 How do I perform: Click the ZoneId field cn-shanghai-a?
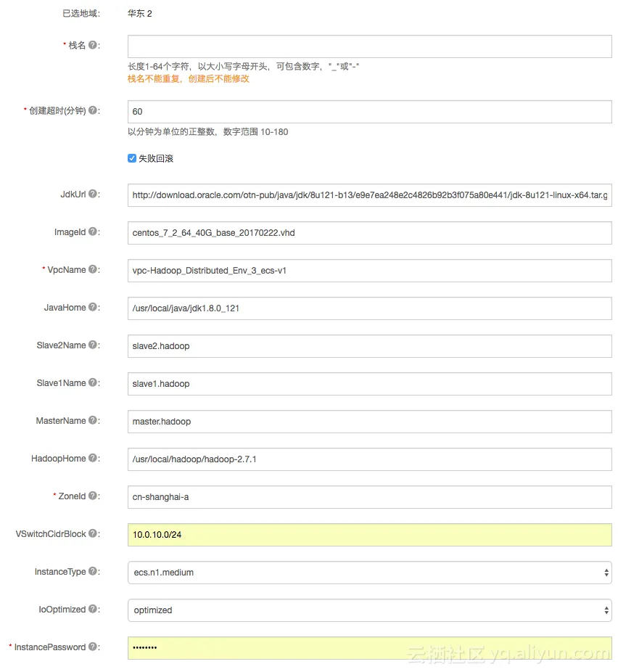pos(370,496)
